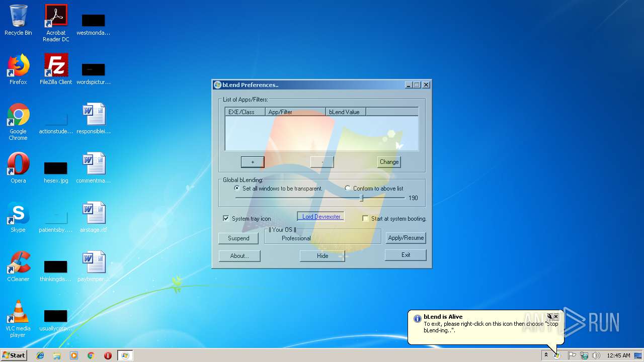Launch Opera desktop shortcut

click(x=18, y=168)
